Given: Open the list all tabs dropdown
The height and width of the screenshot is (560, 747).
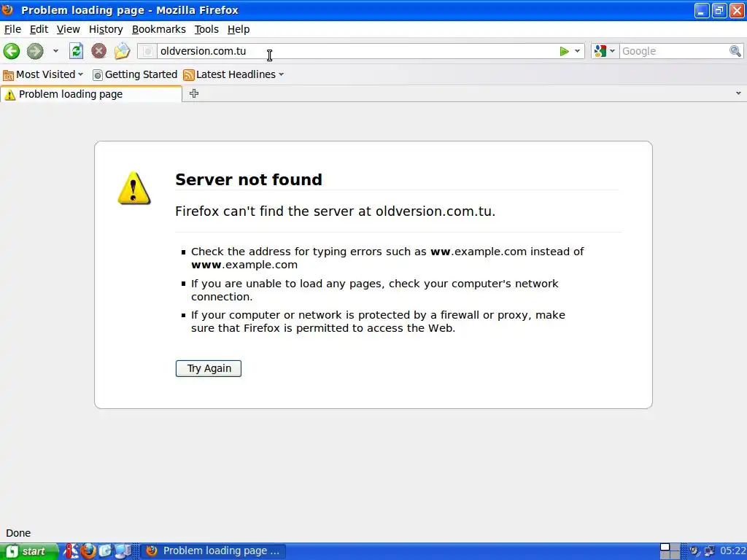Looking at the screenshot, I should tap(738, 93).
